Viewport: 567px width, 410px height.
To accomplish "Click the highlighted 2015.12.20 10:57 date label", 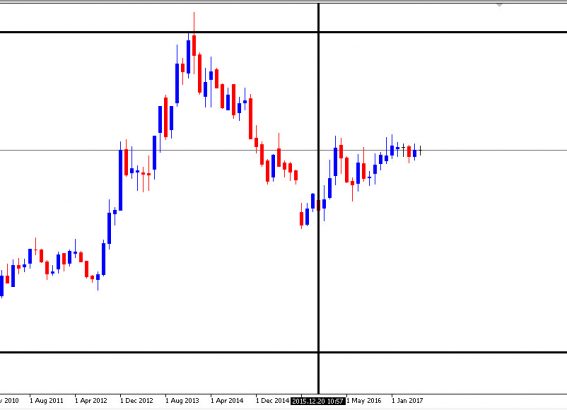I will (x=318, y=401).
